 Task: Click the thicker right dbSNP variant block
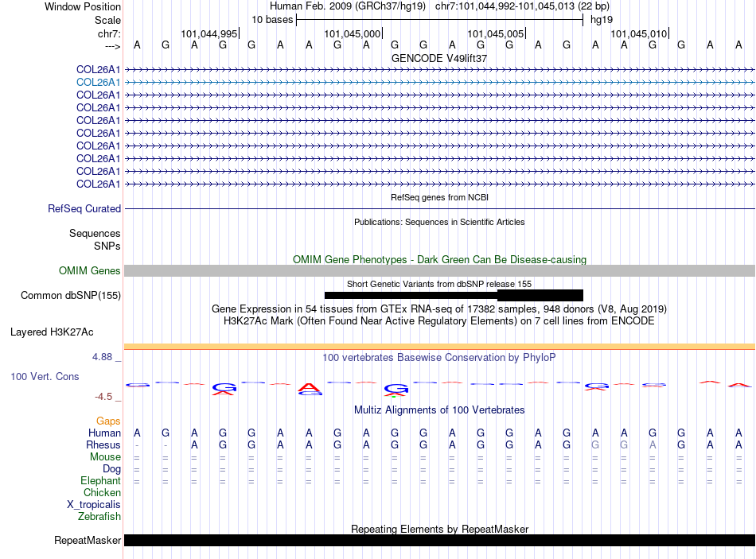pos(540,295)
